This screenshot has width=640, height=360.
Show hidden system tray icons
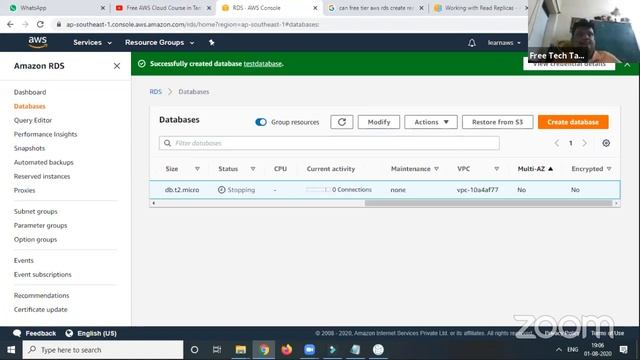(558, 350)
